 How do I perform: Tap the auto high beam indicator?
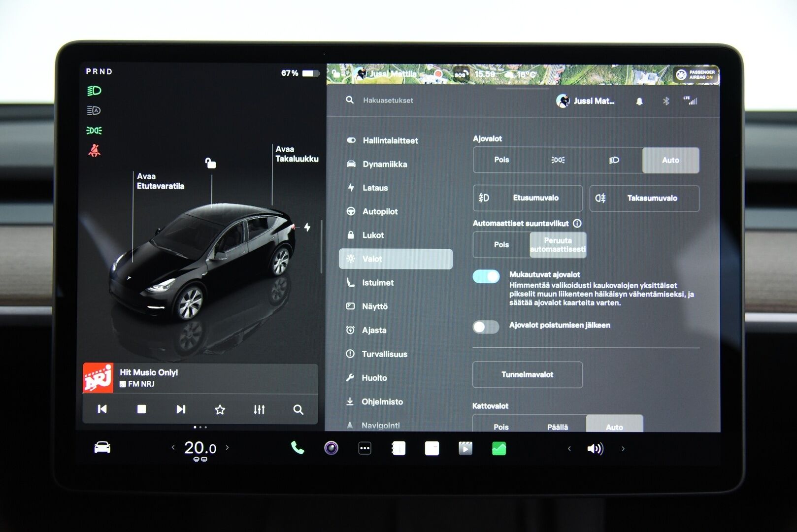coord(94,110)
